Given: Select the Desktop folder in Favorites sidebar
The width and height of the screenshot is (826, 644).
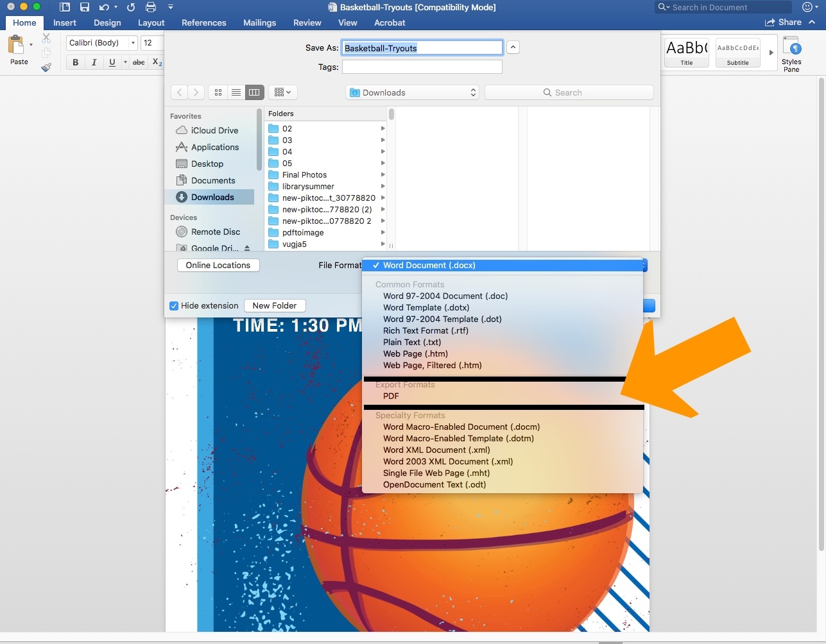Looking at the screenshot, I should pyautogui.click(x=207, y=164).
